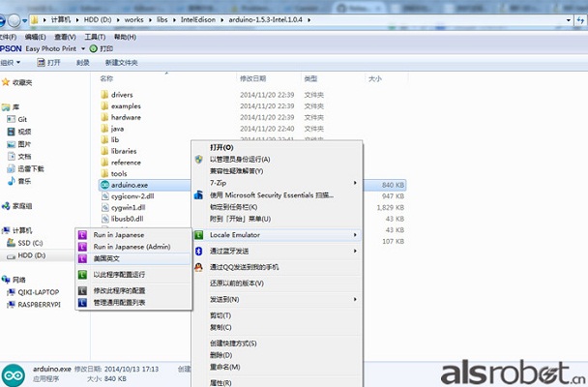Select QIKI-LAPTOP in network list
The image size is (588, 387).
[x=39, y=291]
